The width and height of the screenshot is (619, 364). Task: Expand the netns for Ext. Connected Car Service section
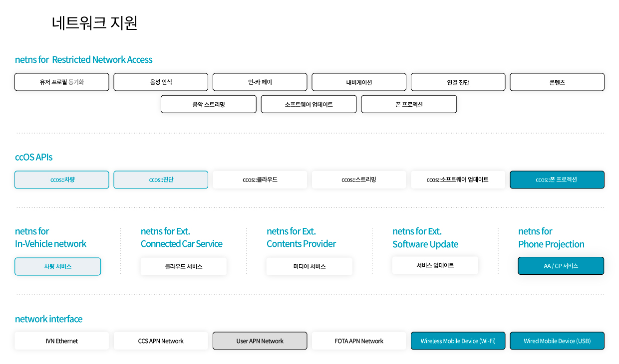(x=182, y=237)
